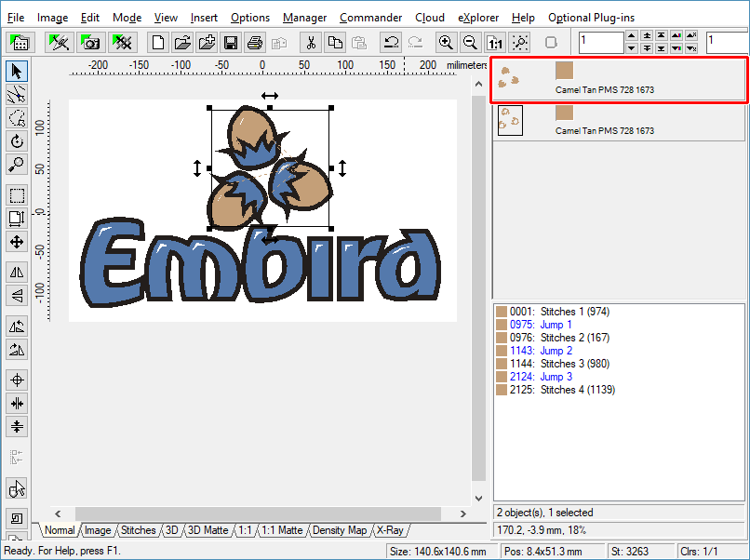Click canvas horizontal scrollbar left arrow

coord(58,514)
